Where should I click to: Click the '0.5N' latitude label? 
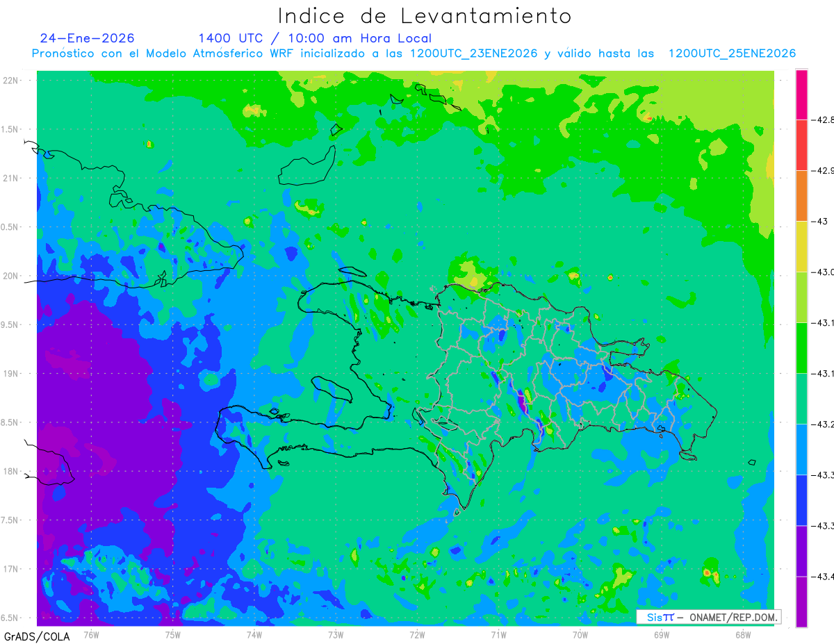tap(10, 227)
